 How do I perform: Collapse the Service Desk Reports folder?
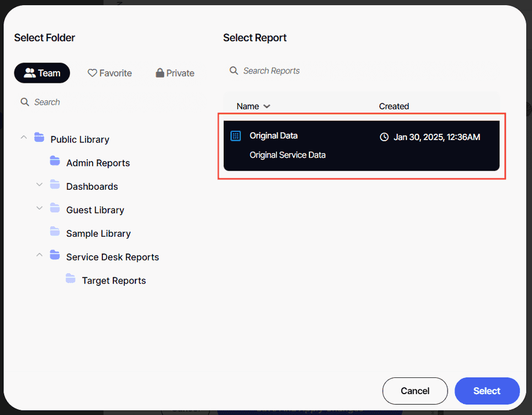coord(39,256)
